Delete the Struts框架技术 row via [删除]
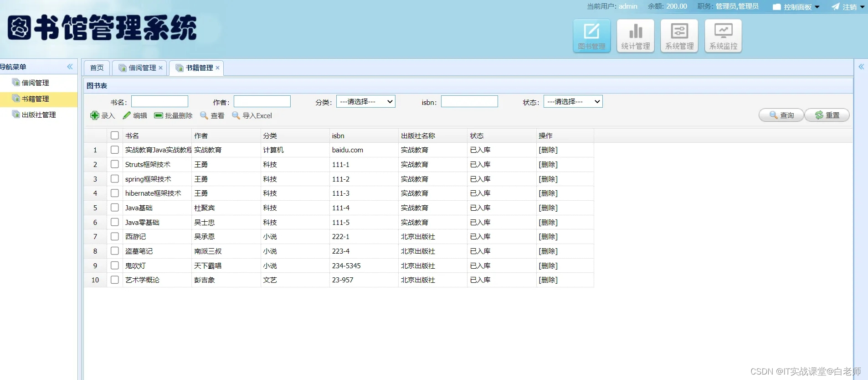Image resolution: width=868 pixels, height=380 pixels. [548, 164]
